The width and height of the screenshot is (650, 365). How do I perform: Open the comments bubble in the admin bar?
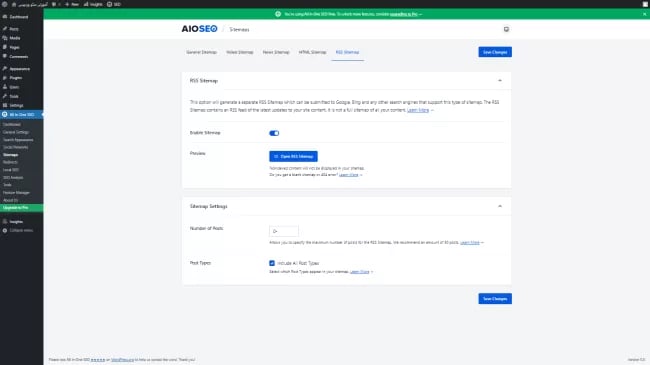[54, 4]
